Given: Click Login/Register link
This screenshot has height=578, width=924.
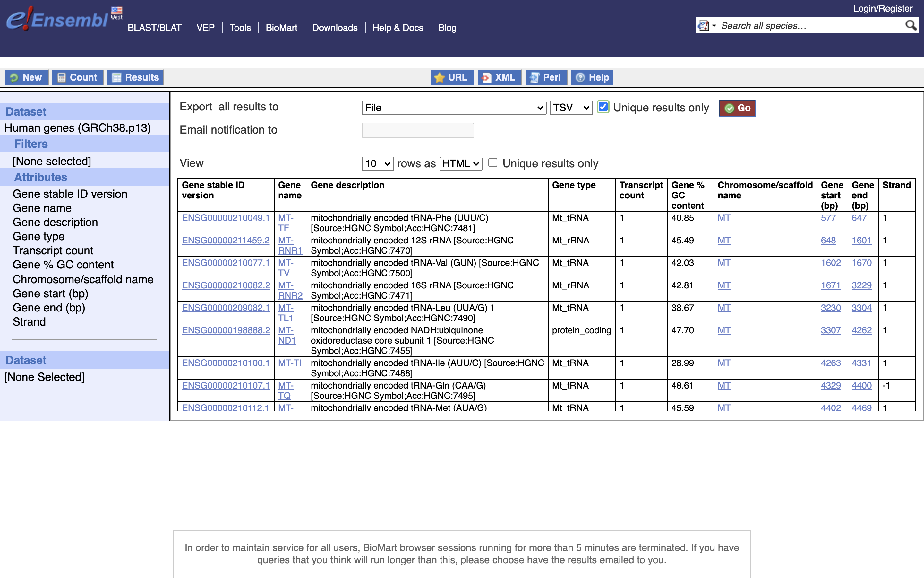Looking at the screenshot, I should tap(883, 8).
